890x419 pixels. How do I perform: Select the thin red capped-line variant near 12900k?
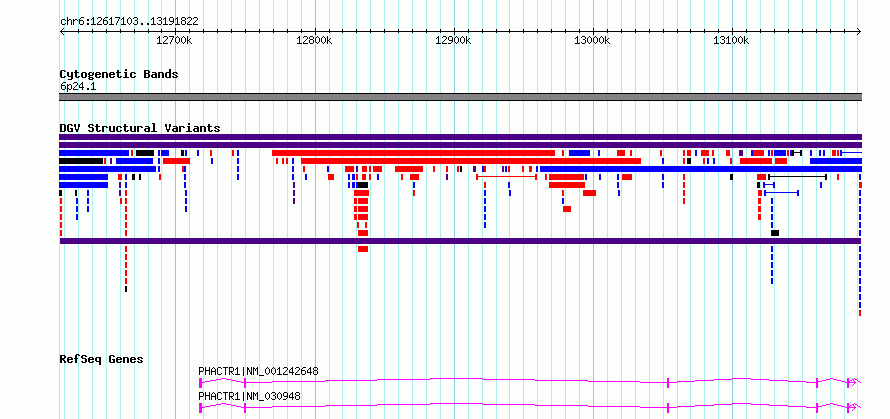(506, 177)
